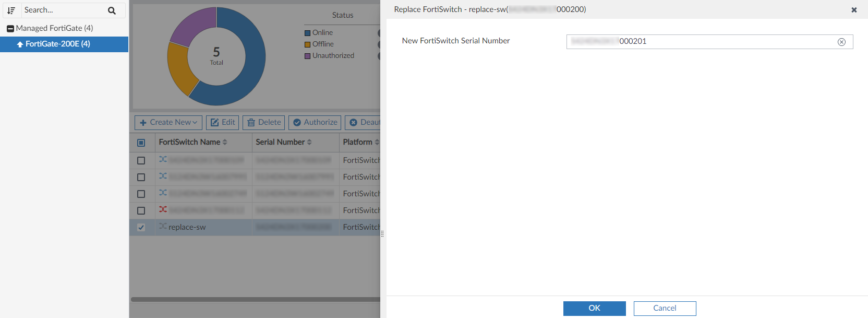Image resolution: width=868 pixels, height=318 pixels.
Task: Collapse the Managed FortiGate (4) tree
Action: pos(10,29)
